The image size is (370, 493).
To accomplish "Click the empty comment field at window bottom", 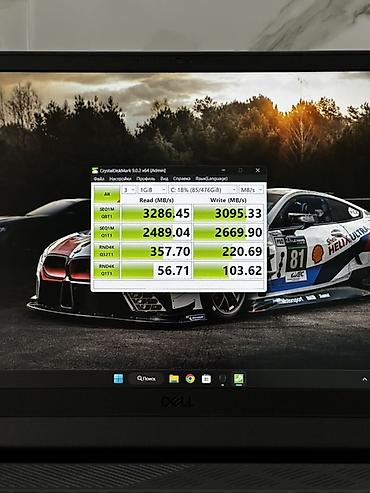I will (x=179, y=285).
